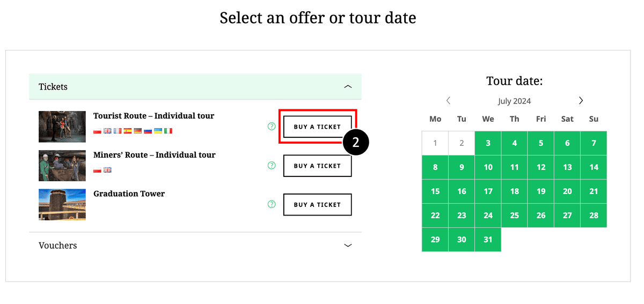The height and width of the screenshot is (304, 644).
Task: Pick Saturday July 13 in calendar
Action: [567, 167]
